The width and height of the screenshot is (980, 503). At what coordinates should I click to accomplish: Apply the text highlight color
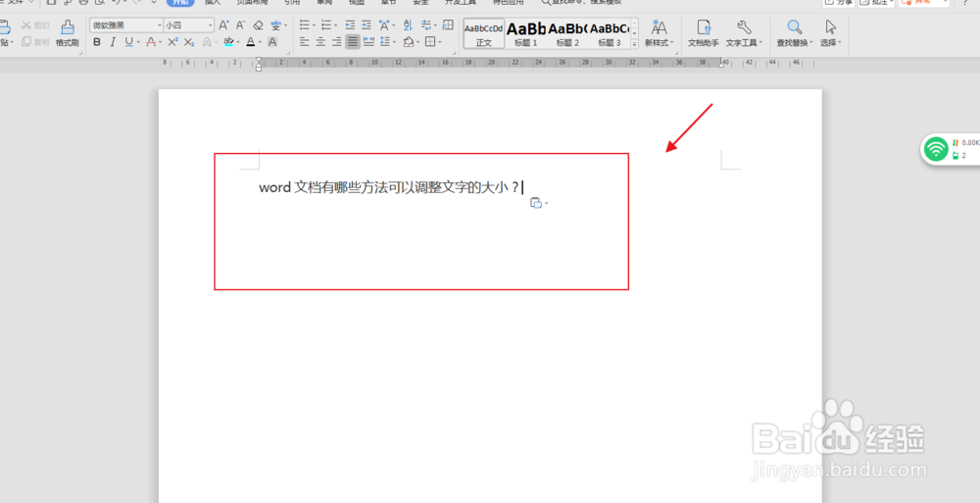[228, 42]
